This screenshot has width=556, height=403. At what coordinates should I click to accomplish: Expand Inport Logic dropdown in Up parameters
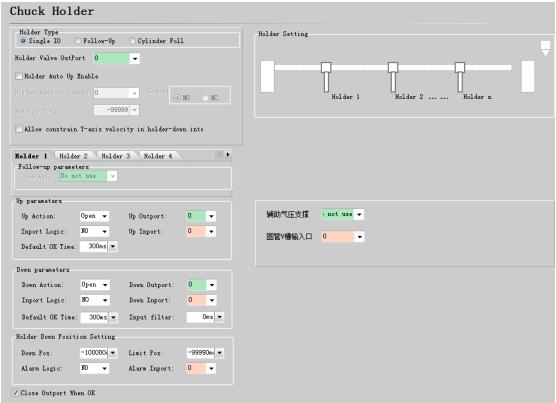105,231
